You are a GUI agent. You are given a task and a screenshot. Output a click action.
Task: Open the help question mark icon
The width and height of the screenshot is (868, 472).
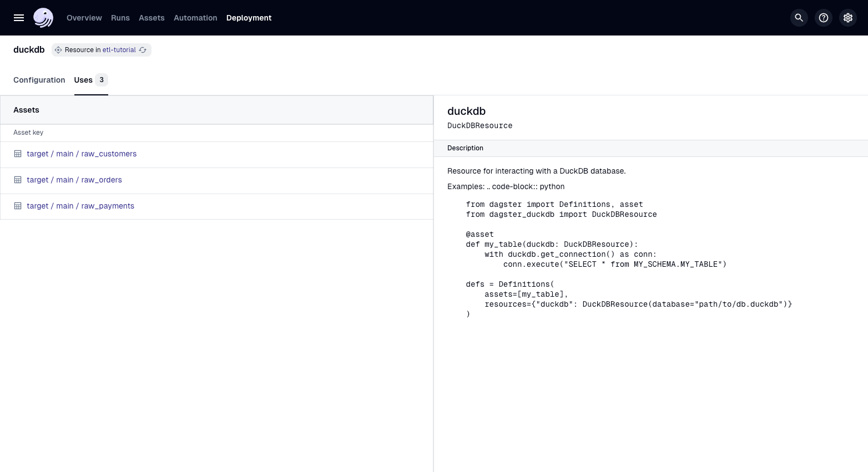click(823, 18)
